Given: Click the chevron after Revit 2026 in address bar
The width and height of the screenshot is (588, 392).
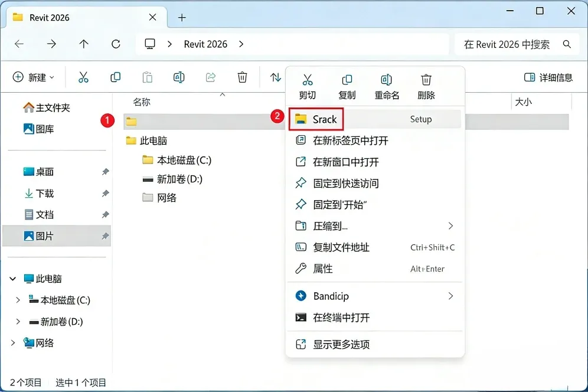Looking at the screenshot, I should point(241,44).
